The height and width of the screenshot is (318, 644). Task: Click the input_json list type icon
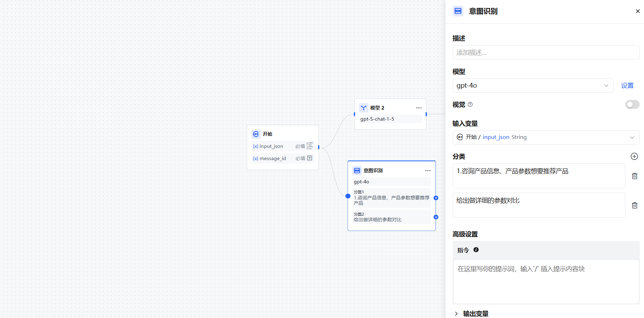coord(309,146)
